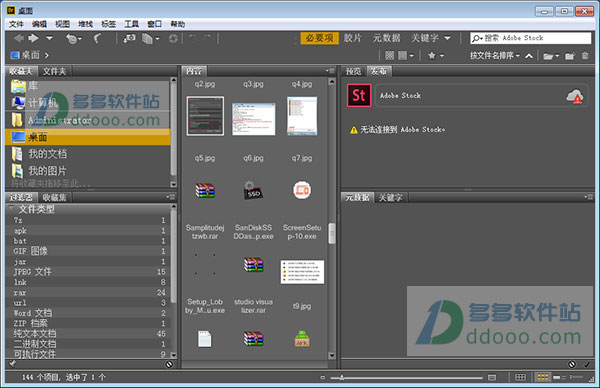Toggle ascending sort order arrow
Image resolution: width=600 pixels, height=388 pixels.
pyautogui.click(x=529, y=56)
